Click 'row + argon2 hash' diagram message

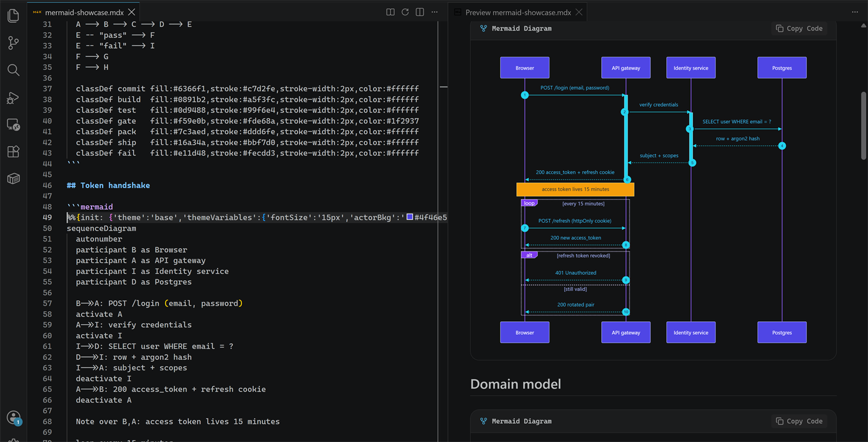(x=738, y=139)
